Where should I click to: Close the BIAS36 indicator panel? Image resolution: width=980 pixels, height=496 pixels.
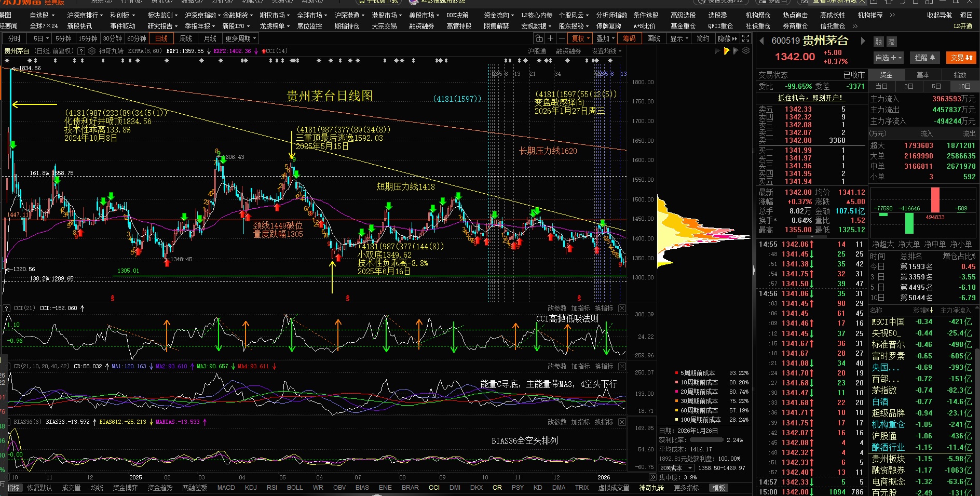coord(622,422)
